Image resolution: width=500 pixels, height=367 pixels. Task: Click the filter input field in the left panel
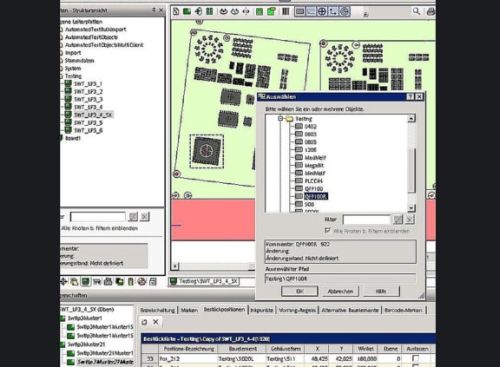coord(98,217)
